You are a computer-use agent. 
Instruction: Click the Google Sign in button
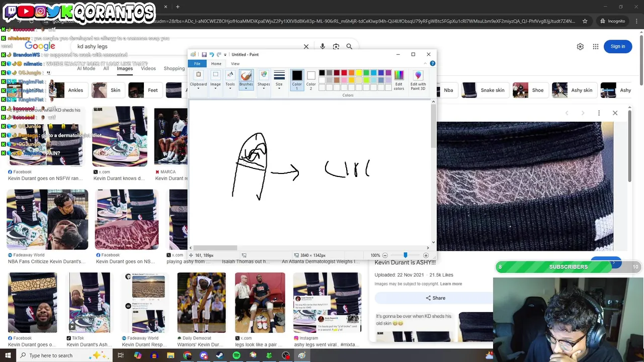(x=618, y=46)
